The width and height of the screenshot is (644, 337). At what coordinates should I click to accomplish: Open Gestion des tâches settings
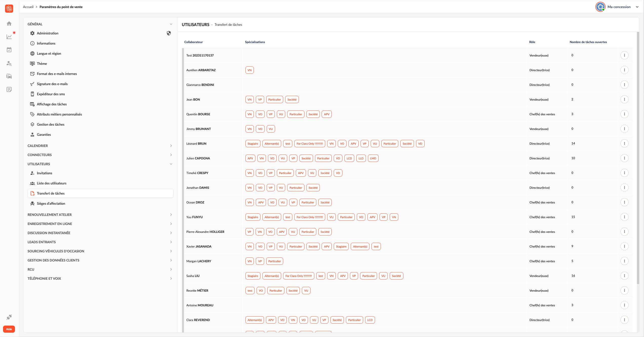coord(100,124)
